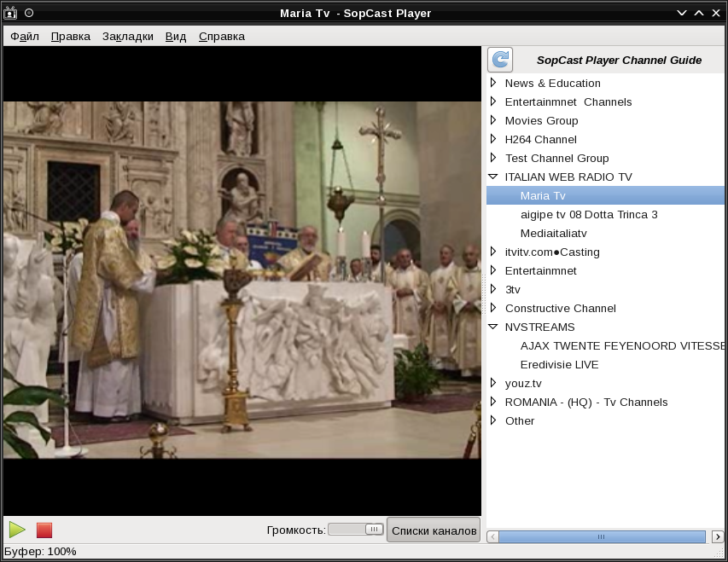Expand the News & Education group

coord(493,83)
